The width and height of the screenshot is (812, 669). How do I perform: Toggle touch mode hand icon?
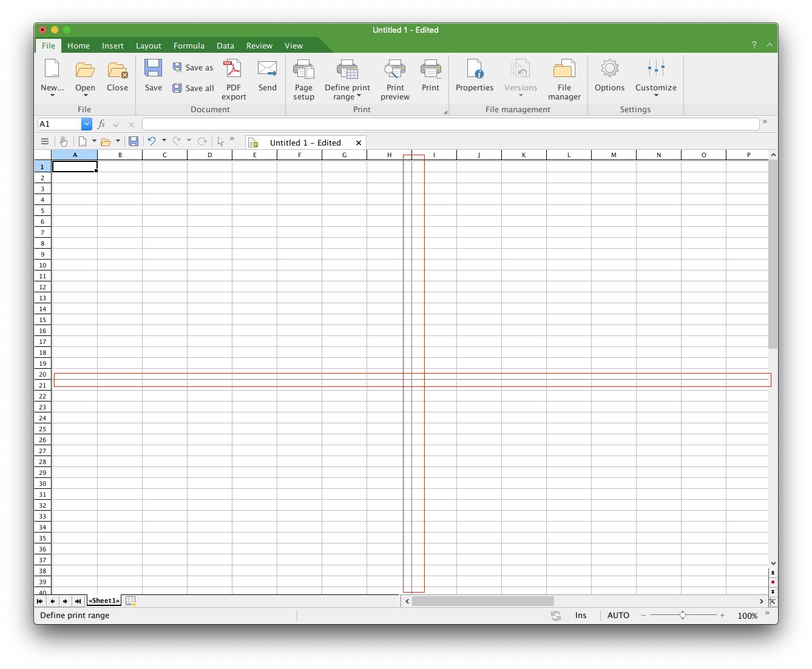click(64, 142)
